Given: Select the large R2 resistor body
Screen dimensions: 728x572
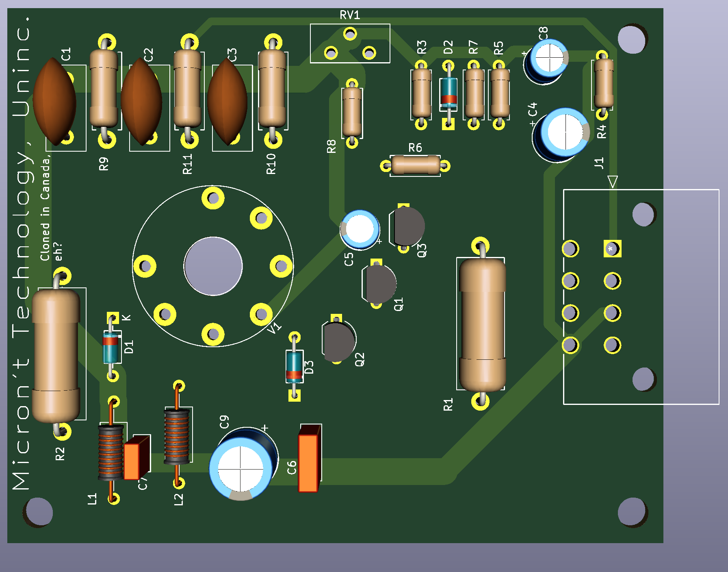Looking at the screenshot, I should point(56,356).
